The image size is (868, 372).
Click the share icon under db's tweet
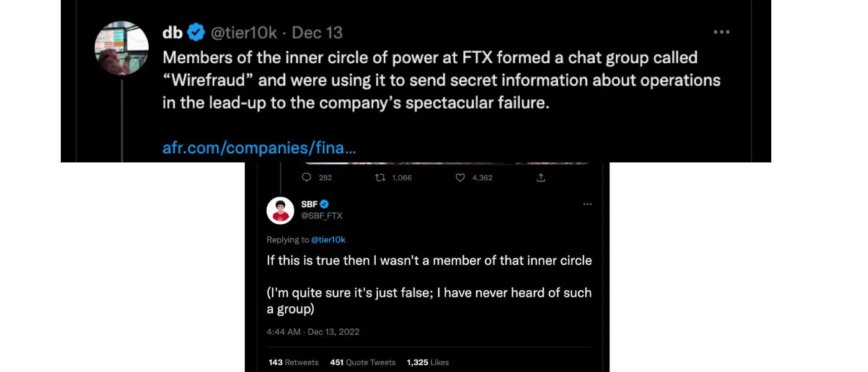(541, 177)
